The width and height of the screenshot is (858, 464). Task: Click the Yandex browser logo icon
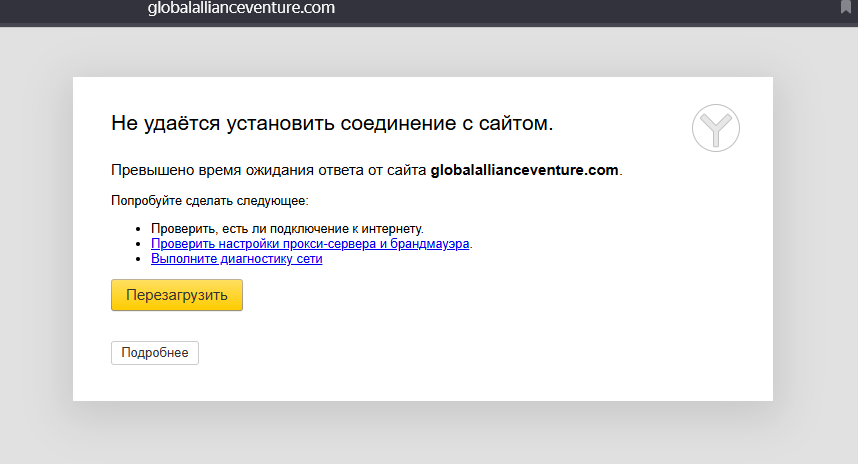pyautogui.click(x=716, y=128)
